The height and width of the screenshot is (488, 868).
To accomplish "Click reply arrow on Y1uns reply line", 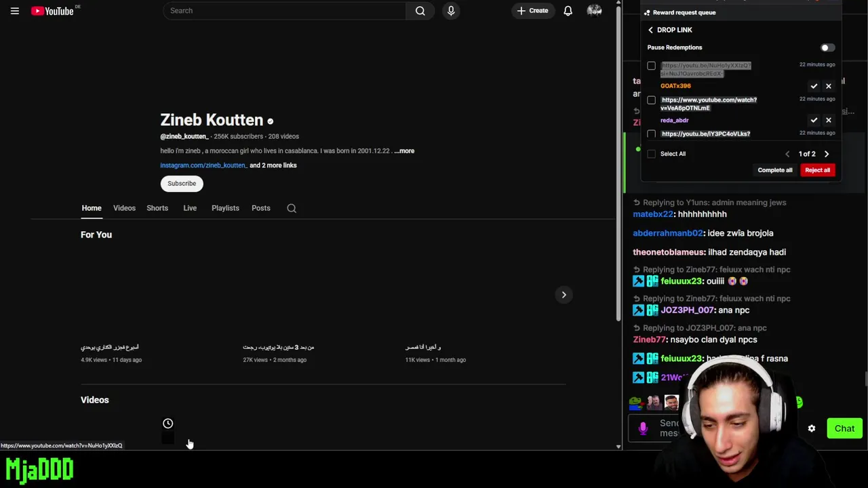I will tap(637, 203).
